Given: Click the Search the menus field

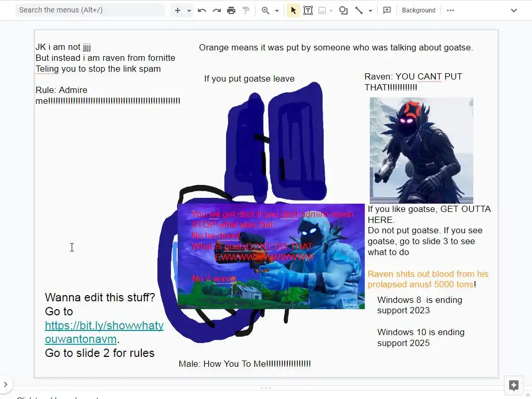Looking at the screenshot, I should (x=90, y=10).
